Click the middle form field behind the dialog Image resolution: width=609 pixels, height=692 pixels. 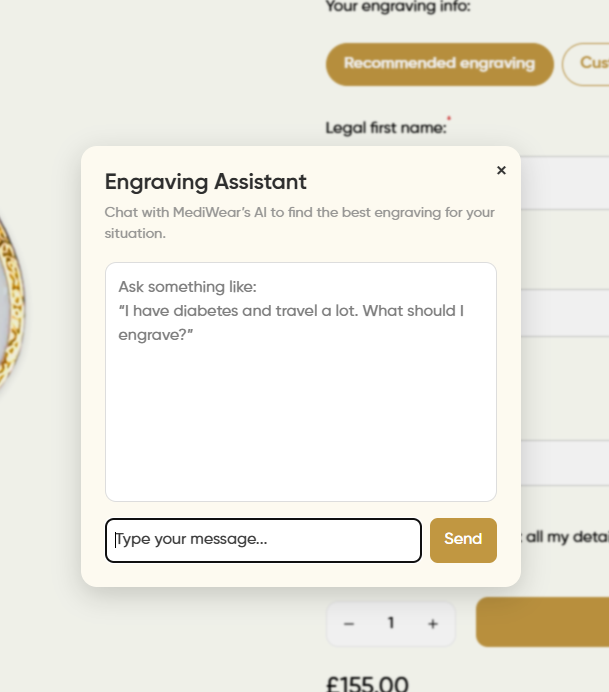tap(565, 313)
